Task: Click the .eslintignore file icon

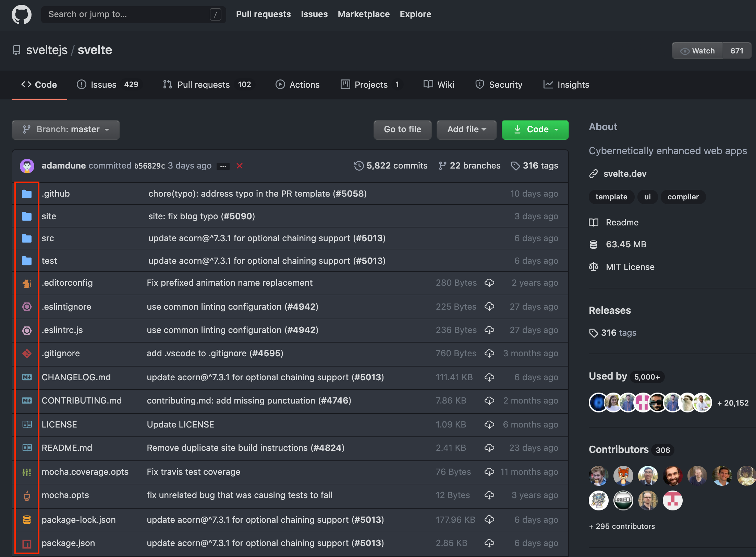Action: [x=27, y=307]
